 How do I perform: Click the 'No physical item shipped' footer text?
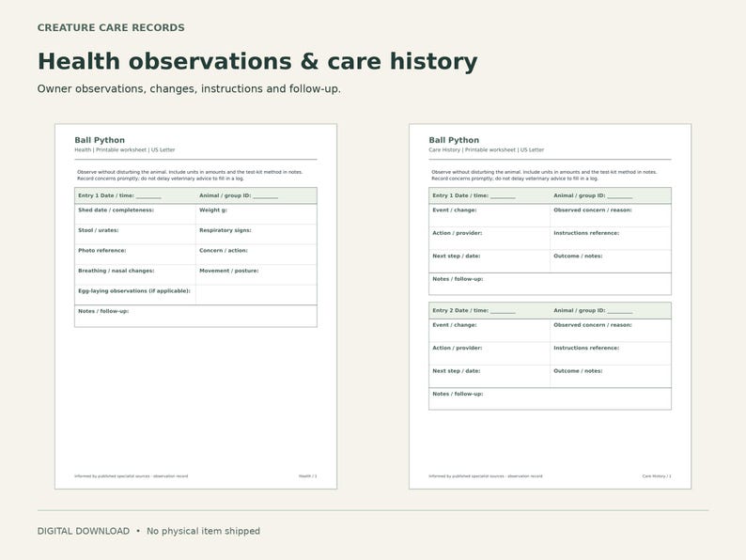(203, 531)
